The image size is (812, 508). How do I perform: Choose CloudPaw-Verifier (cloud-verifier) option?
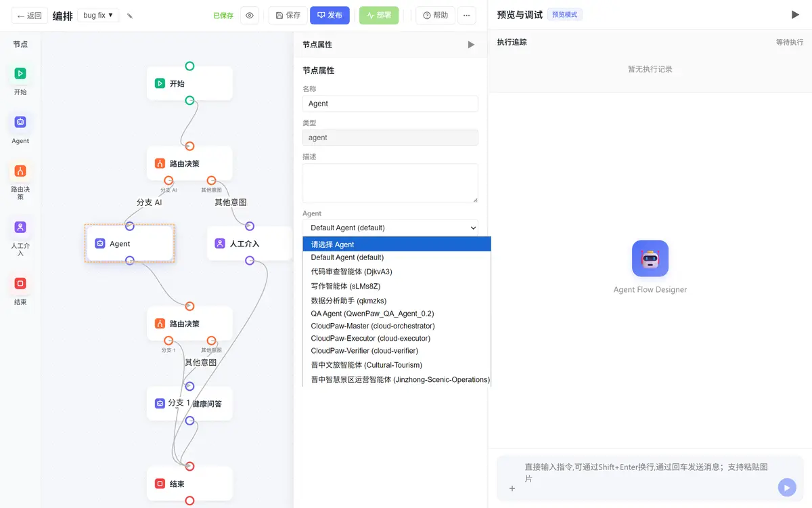click(397, 351)
